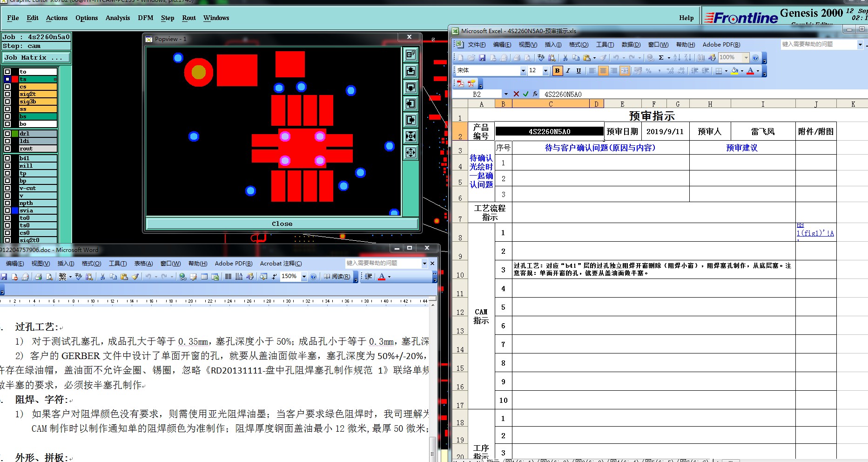
Task: Open Excel borders dropdown arrow
Action: tap(726, 71)
